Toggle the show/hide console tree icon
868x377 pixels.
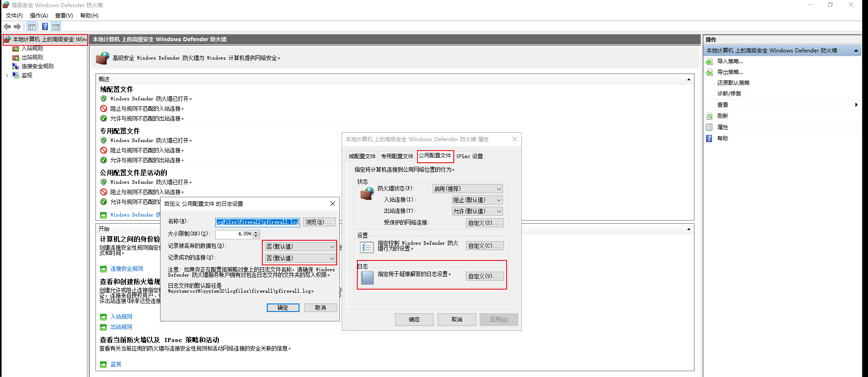click(32, 26)
